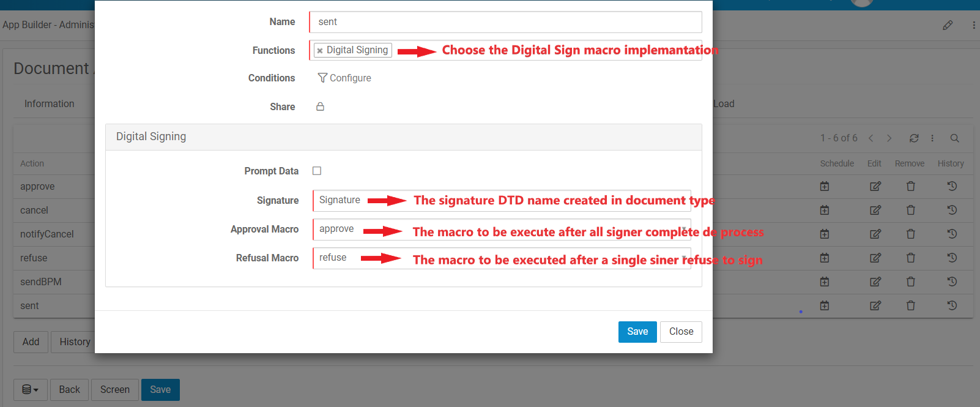Remove the Digital Signing function tag

pos(320,51)
